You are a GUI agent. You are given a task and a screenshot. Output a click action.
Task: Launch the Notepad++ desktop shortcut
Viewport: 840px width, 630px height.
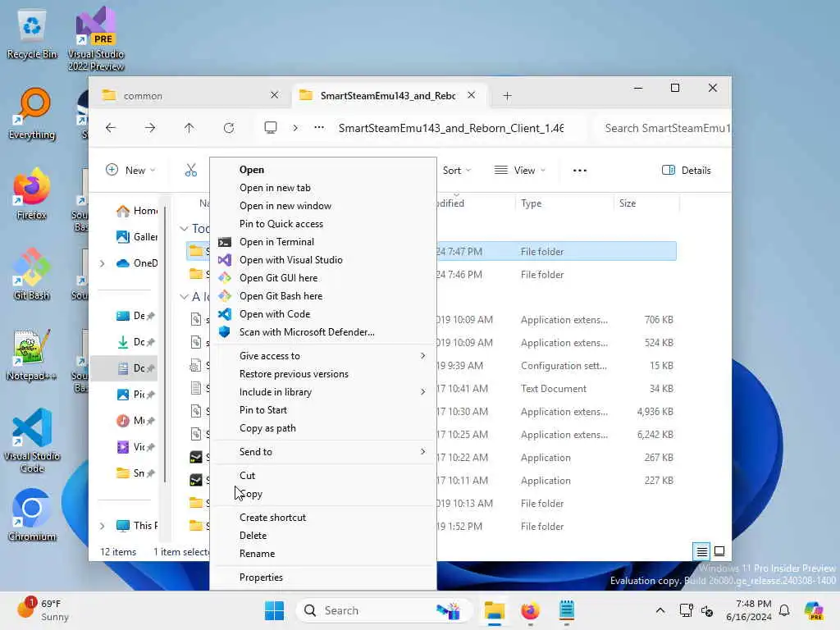(32, 355)
